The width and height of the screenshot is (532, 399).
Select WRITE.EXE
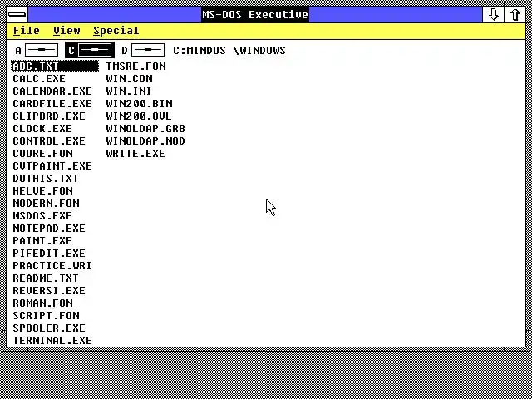point(135,153)
